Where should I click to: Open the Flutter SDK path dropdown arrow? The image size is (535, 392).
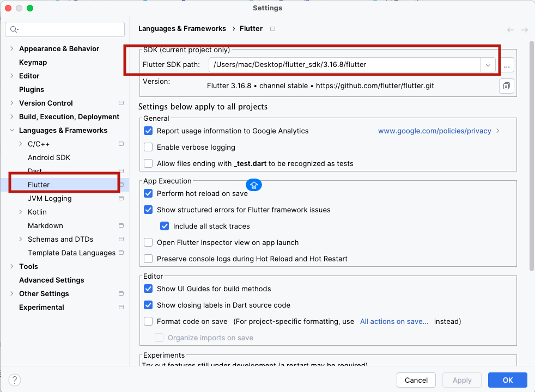click(x=488, y=65)
